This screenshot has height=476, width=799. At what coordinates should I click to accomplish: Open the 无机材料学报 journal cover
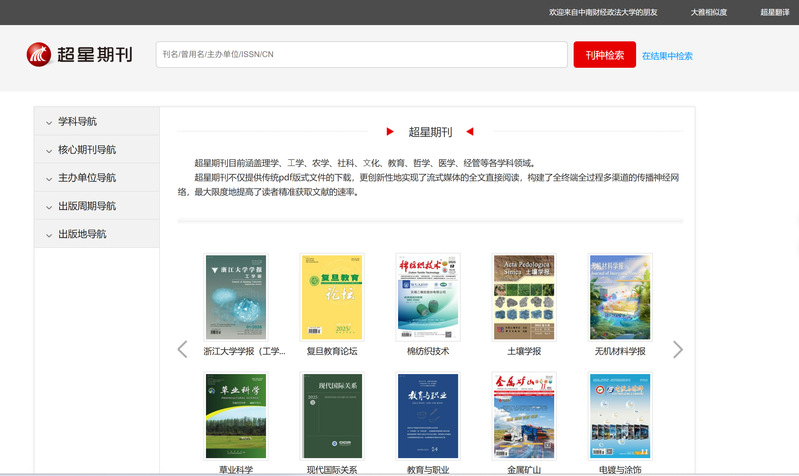[x=620, y=297]
